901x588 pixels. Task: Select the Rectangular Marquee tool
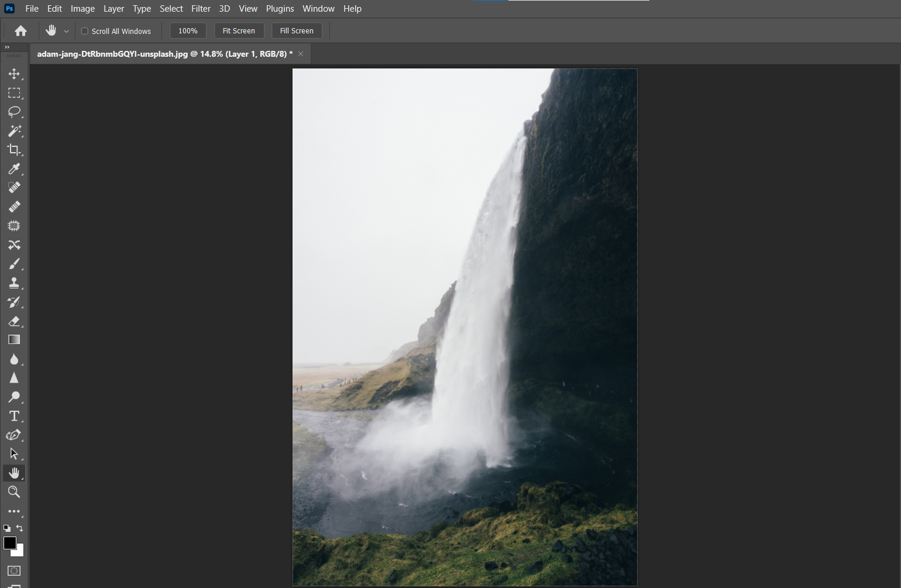pos(14,93)
